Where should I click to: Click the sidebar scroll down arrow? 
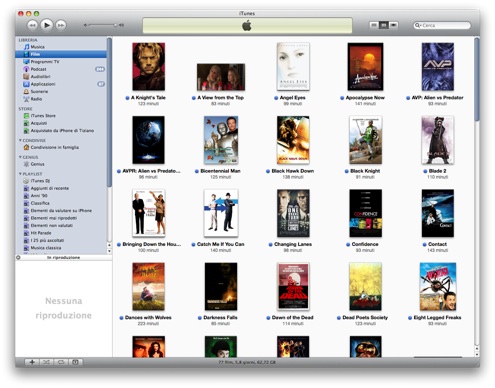[109, 251]
